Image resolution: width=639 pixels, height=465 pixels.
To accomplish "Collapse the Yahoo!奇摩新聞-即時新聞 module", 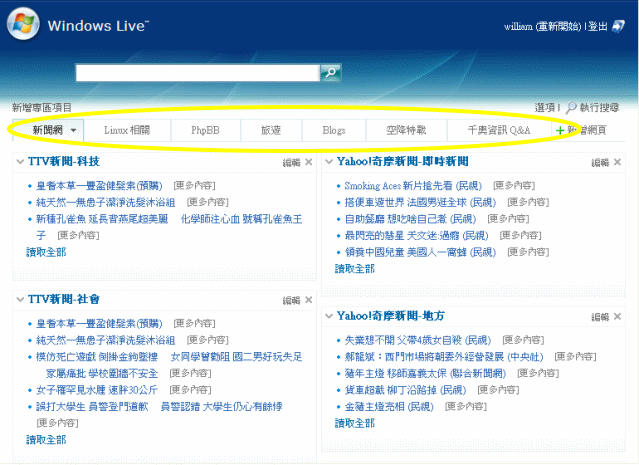I will [x=329, y=162].
